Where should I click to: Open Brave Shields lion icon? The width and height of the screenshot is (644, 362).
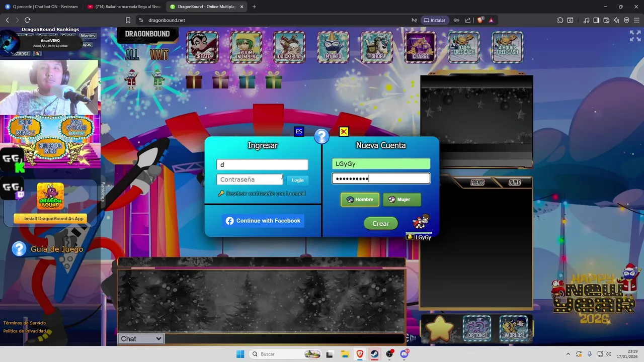click(x=480, y=20)
